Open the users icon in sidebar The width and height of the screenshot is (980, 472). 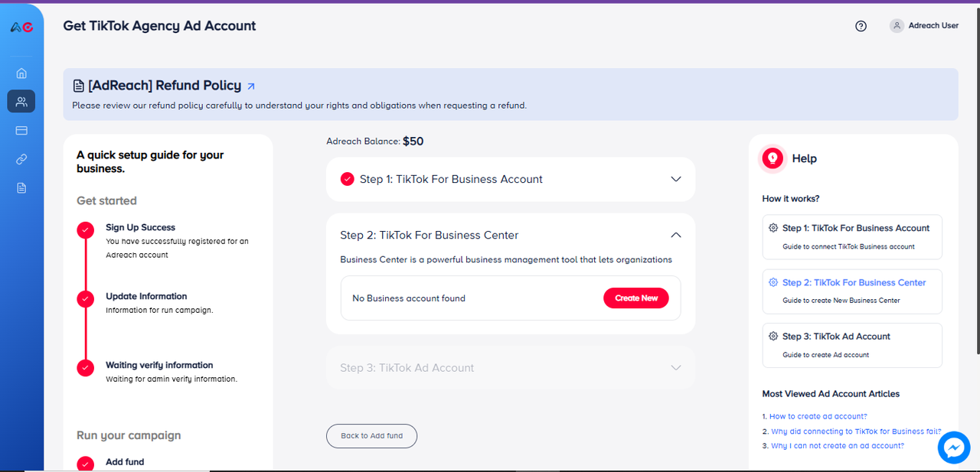tap(21, 102)
